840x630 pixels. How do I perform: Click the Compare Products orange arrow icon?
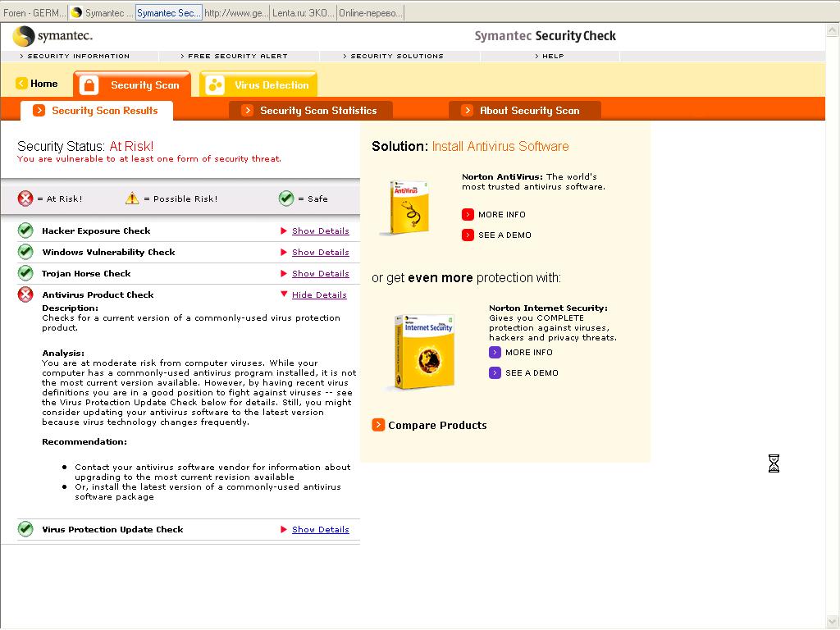(x=378, y=425)
